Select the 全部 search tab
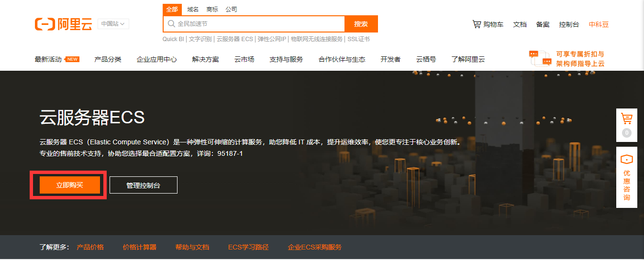The width and height of the screenshot is (644, 260). pyautogui.click(x=172, y=10)
